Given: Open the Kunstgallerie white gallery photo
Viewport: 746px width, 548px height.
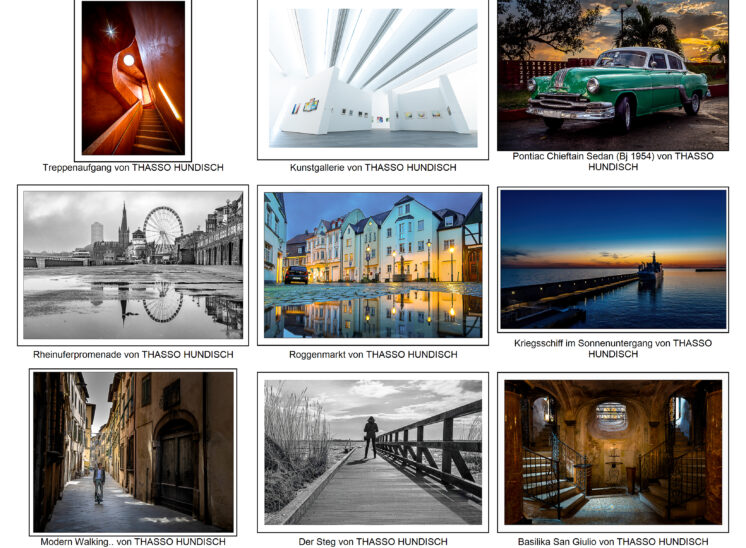Looking at the screenshot, I should point(373,79).
